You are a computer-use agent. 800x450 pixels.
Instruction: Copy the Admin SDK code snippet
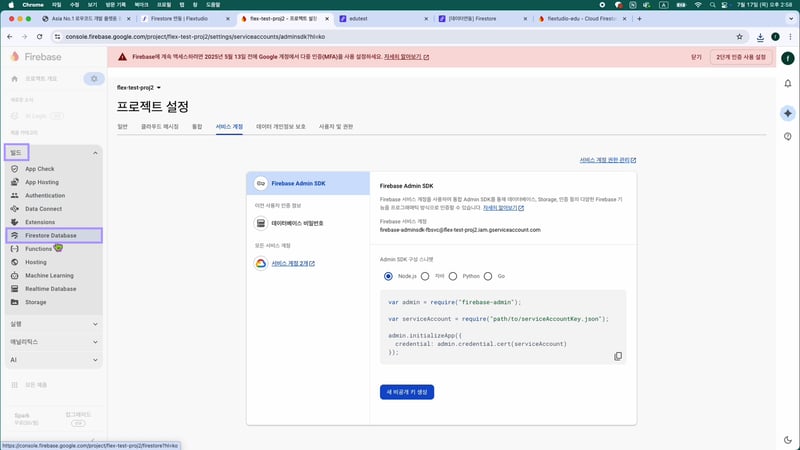point(617,356)
